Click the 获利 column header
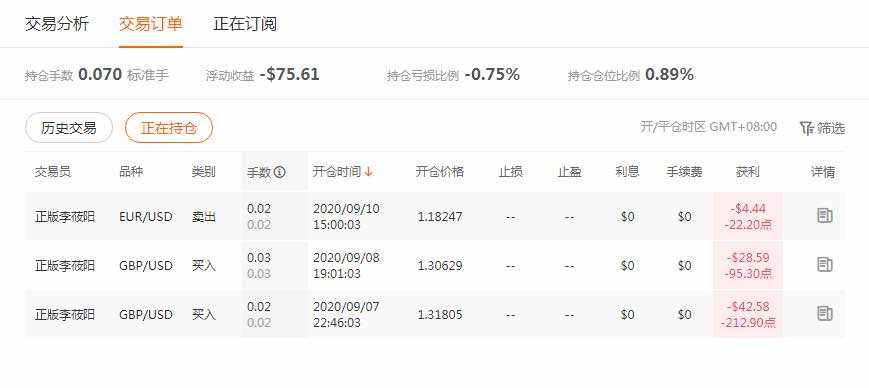 click(748, 171)
